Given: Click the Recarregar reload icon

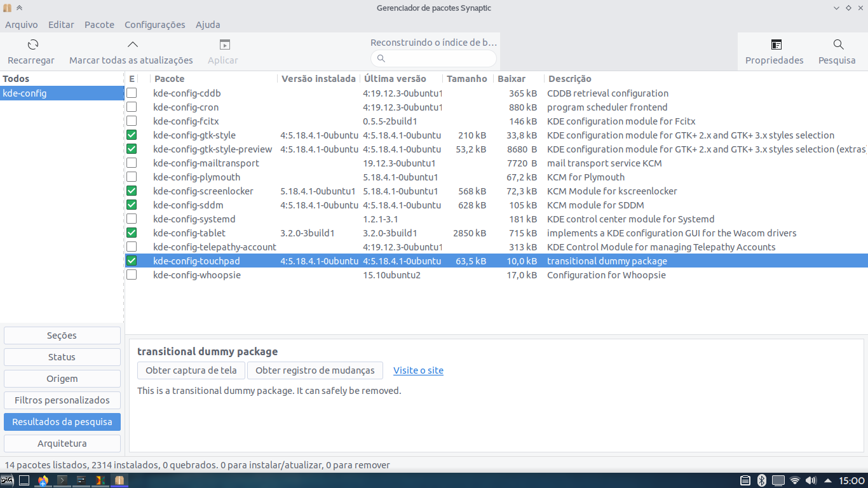Looking at the screenshot, I should point(33,44).
